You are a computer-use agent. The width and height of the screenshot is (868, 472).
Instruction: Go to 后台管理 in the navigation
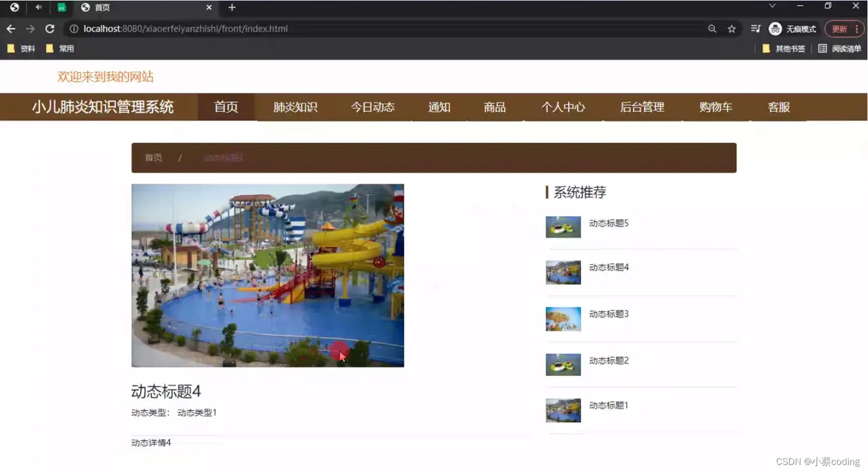pyautogui.click(x=642, y=107)
